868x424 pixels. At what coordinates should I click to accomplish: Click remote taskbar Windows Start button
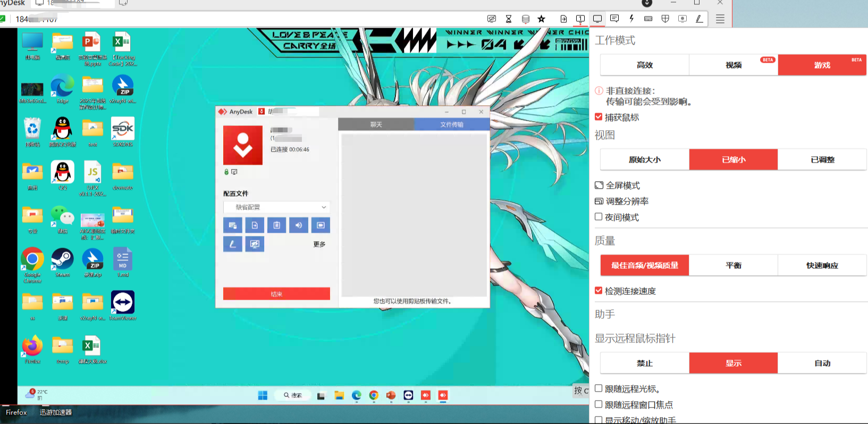263,395
